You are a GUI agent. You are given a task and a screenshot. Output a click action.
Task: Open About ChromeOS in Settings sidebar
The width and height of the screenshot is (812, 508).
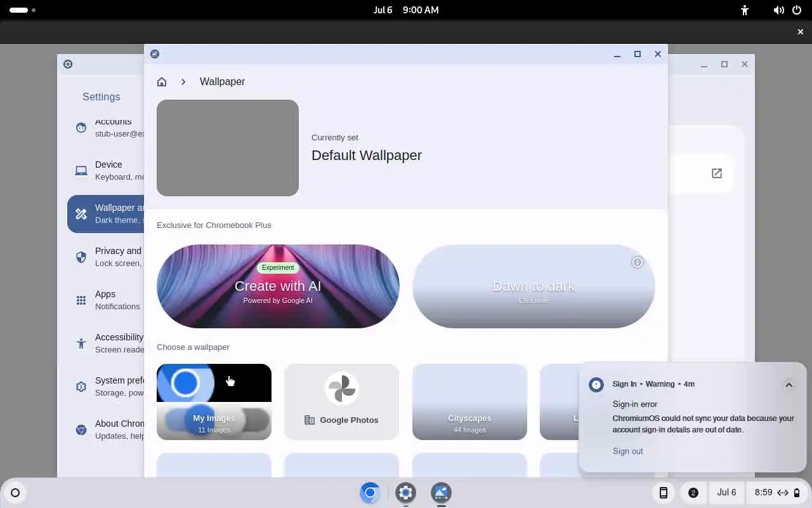pos(106,430)
